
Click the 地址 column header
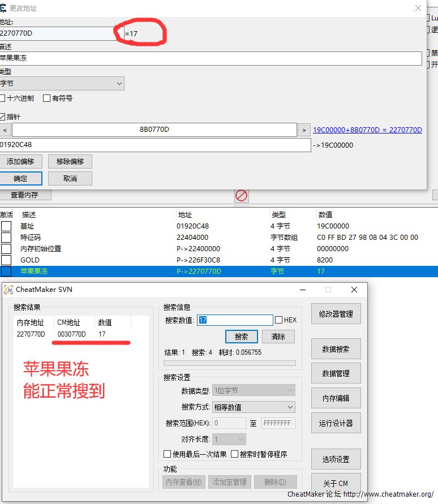click(x=185, y=215)
